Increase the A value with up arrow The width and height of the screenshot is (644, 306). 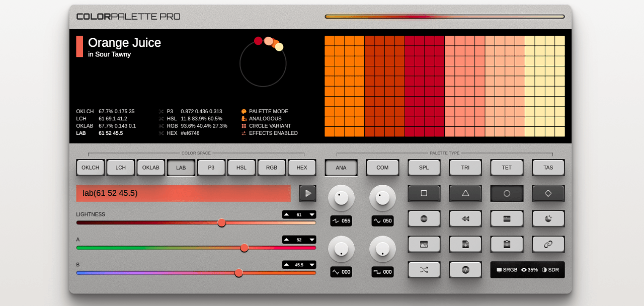pos(287,240)
